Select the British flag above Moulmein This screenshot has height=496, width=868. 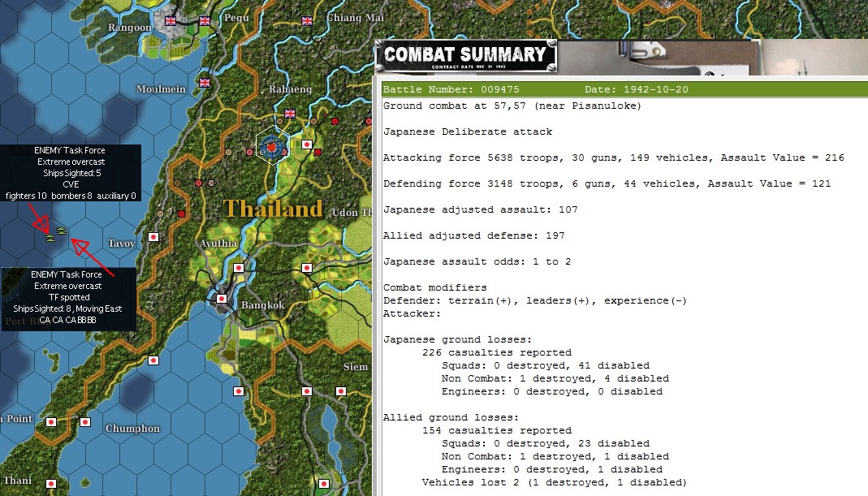click(205, 83)
